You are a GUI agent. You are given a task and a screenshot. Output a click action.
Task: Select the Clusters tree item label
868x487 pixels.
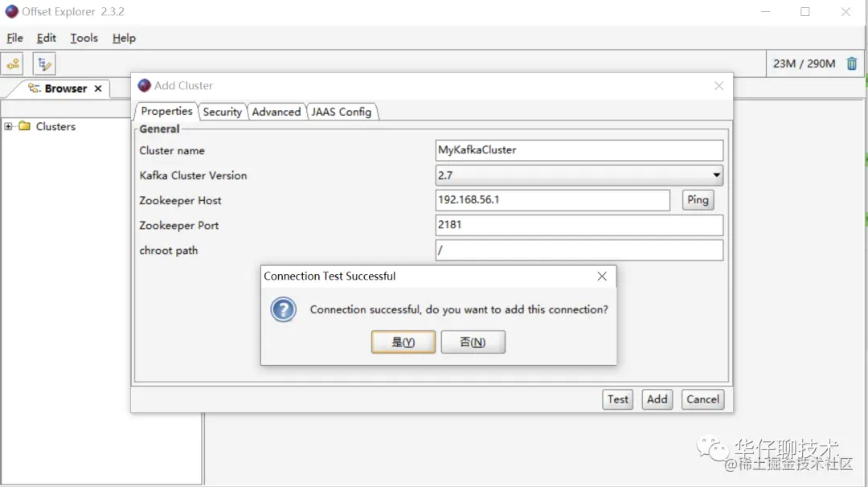55,126
